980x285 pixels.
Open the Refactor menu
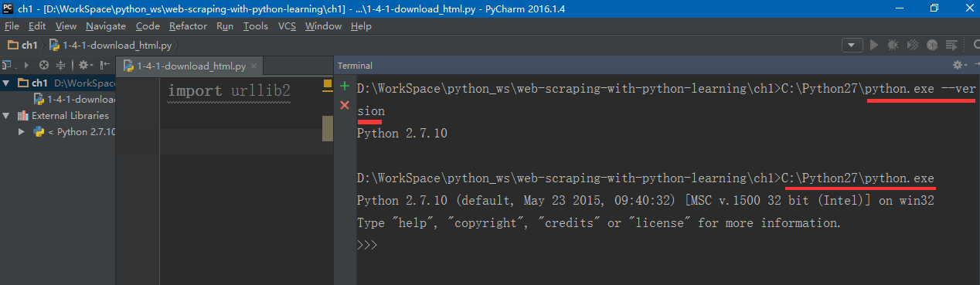[x=188, y=25]
